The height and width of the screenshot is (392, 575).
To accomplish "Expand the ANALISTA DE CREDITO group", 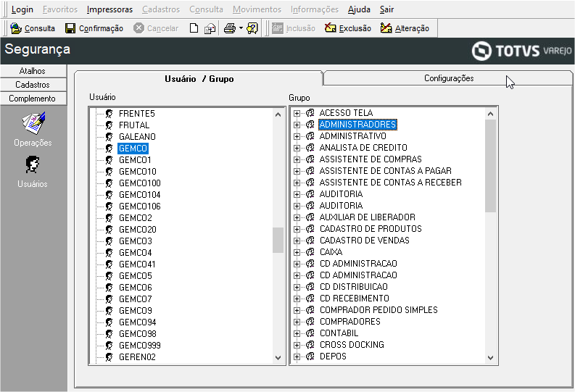I will pos(297,148).
